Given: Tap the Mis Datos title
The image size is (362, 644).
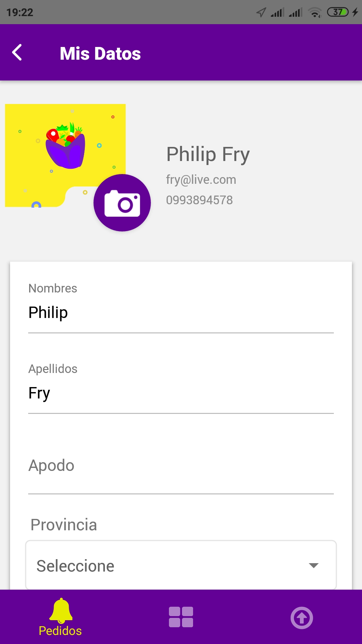Looking at the screenshot, I should pyautogui.click(x=100, y=54).
